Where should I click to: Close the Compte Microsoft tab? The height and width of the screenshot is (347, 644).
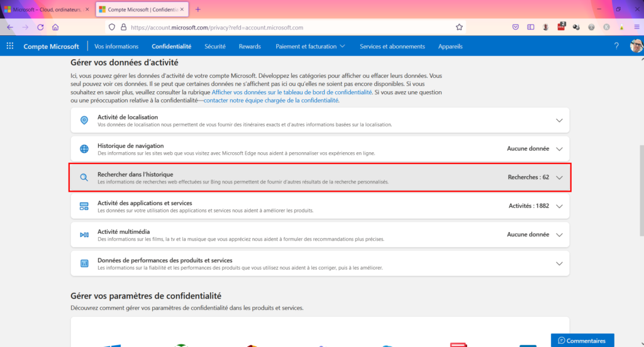click(182, 9)
